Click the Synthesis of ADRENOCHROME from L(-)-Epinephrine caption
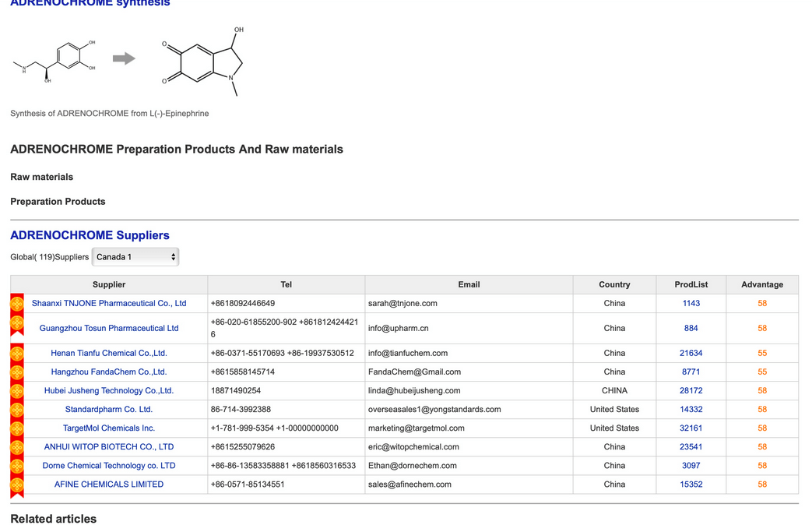Viewport: 812px width, 525px height. click(x=109, y=113)
